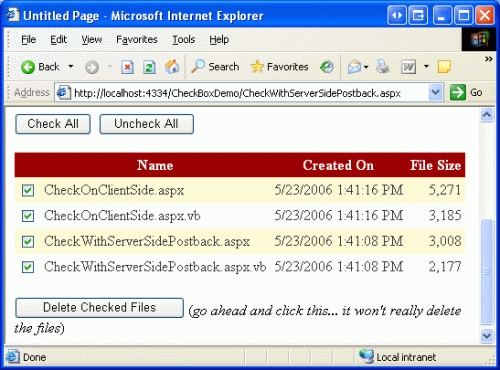Click the IE icon in status bar
This screenshot has height=370, width=500.
click(x=12, y=357)
